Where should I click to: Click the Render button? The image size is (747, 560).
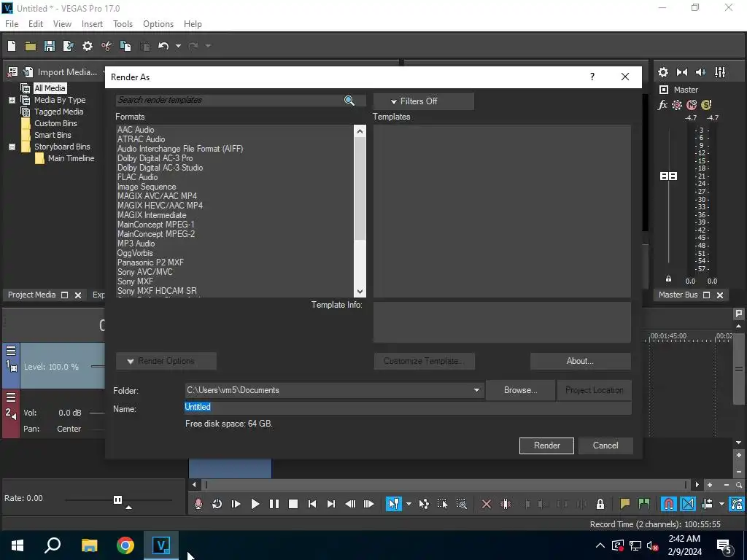pos(546,446)
